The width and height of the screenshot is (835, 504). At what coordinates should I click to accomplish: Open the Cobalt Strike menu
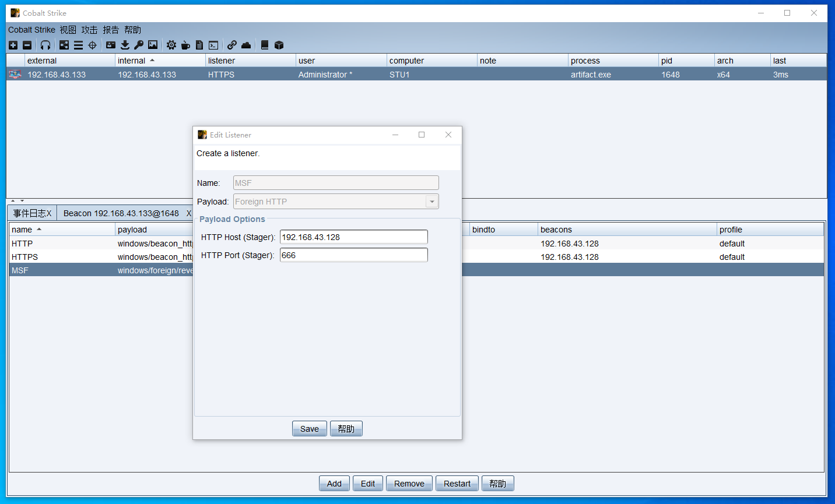point(31,30)
